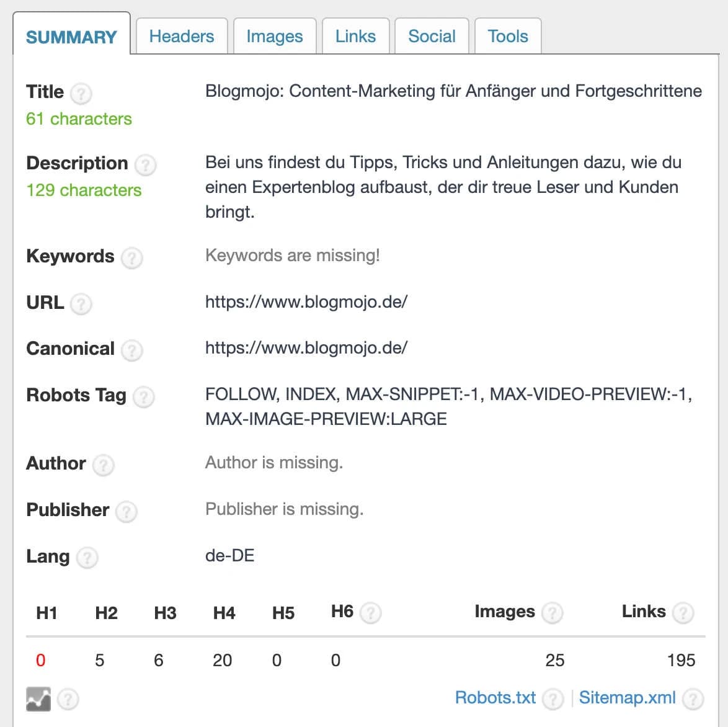The height and width of the screenshot is (727, 728).
Task: Open the Social tab
Action: pyautogui.click(x=432, y=36)
